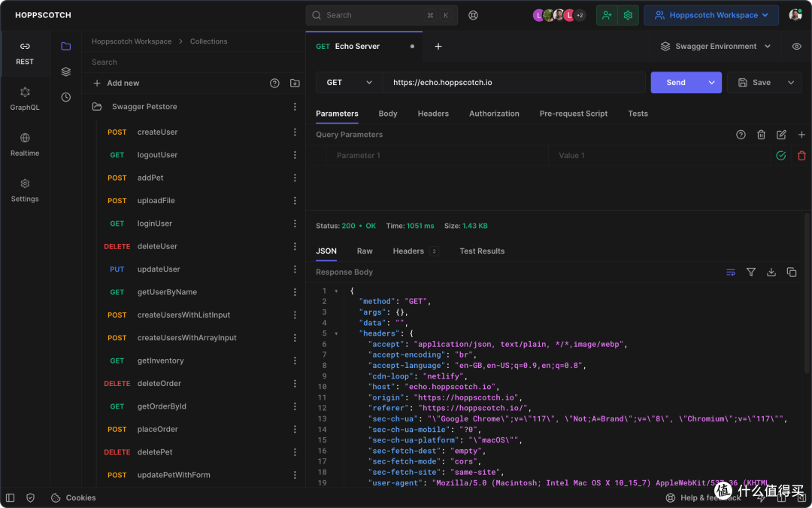Click the collections Search field

pyautogui.click(x=193, y=62)
